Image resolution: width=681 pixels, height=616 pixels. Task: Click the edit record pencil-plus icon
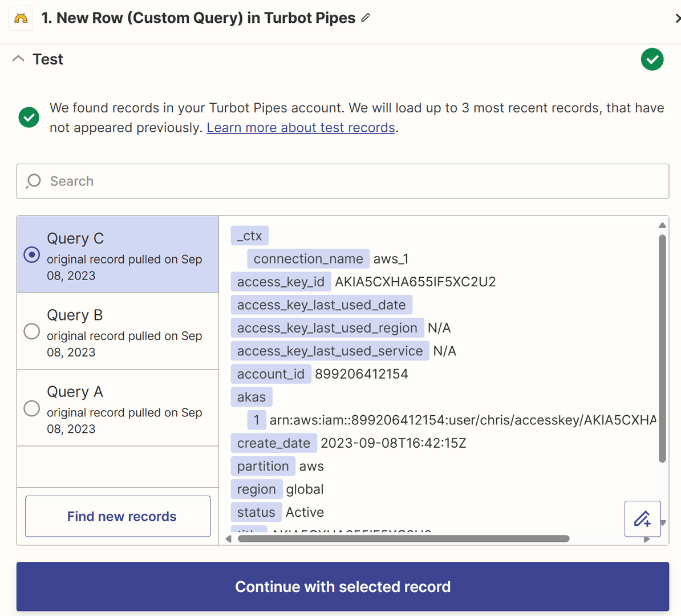click(x=642, y=518)
